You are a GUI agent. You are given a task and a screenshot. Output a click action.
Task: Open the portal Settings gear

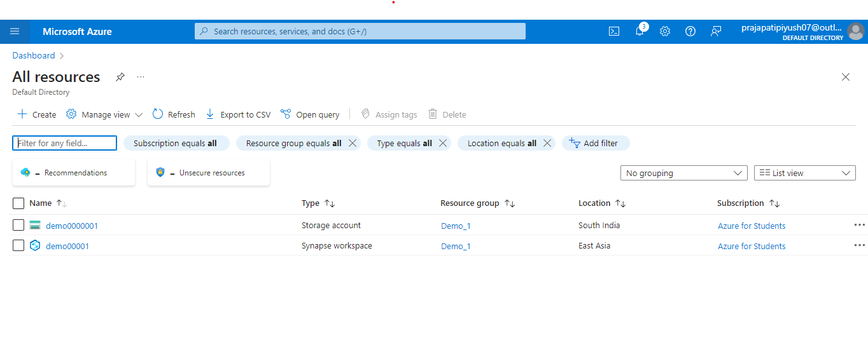point(665,31)
